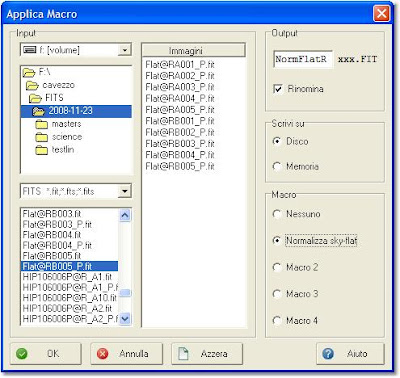Choose the Normalizza sky-flat macro option
400x378 pixels.
(277, 240)
